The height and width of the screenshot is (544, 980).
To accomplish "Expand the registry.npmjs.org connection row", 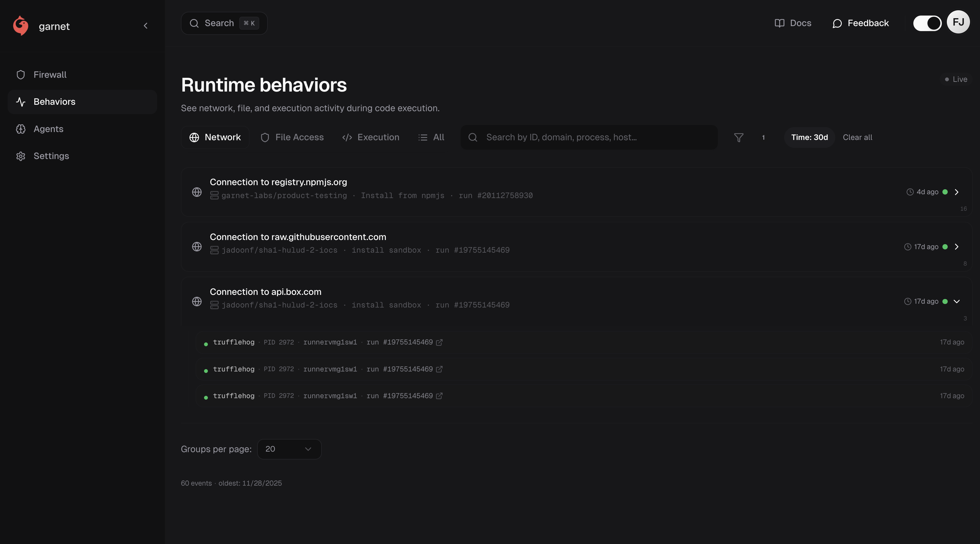I will click(957, 192).
